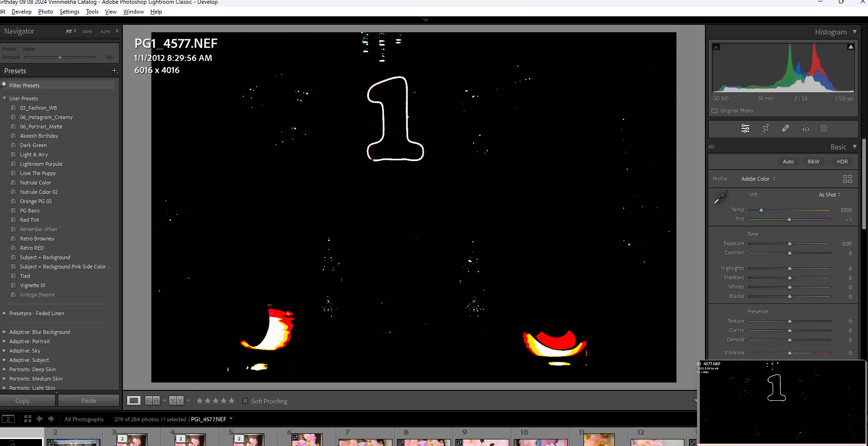Go forward with the right arrow
Viewport: 868px width, 446px height.
[x=51, y=419]
